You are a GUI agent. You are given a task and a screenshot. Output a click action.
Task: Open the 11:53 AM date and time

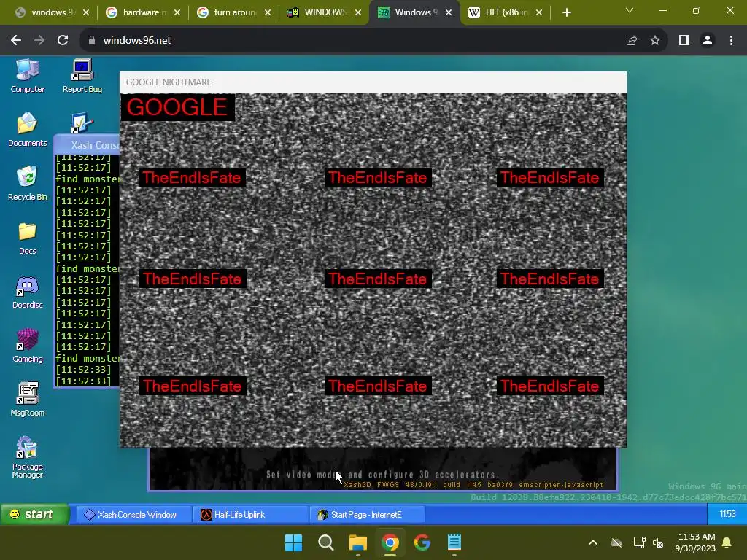click(x=695, y=542)
